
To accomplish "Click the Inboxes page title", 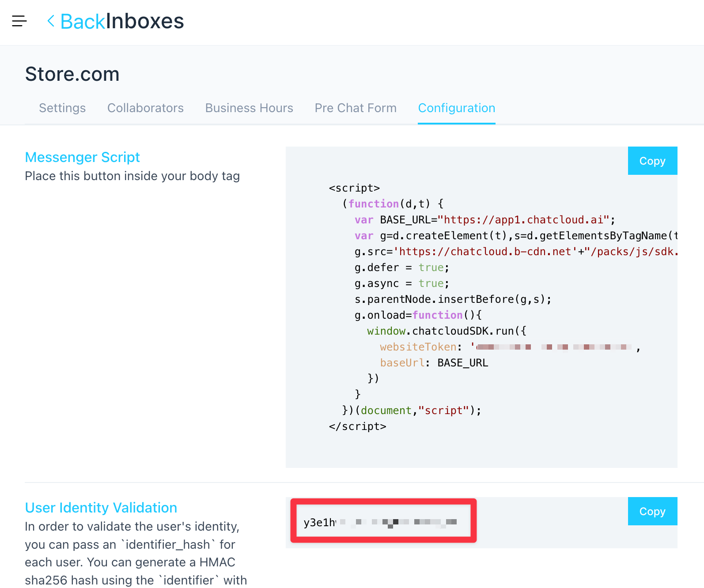I will coord(145,21).
